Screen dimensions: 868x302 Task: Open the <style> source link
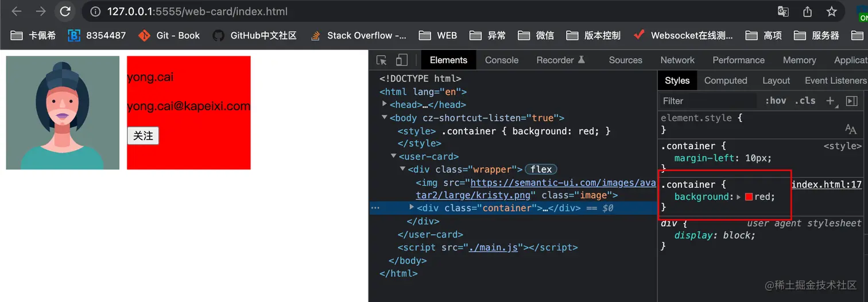point(843,146)
